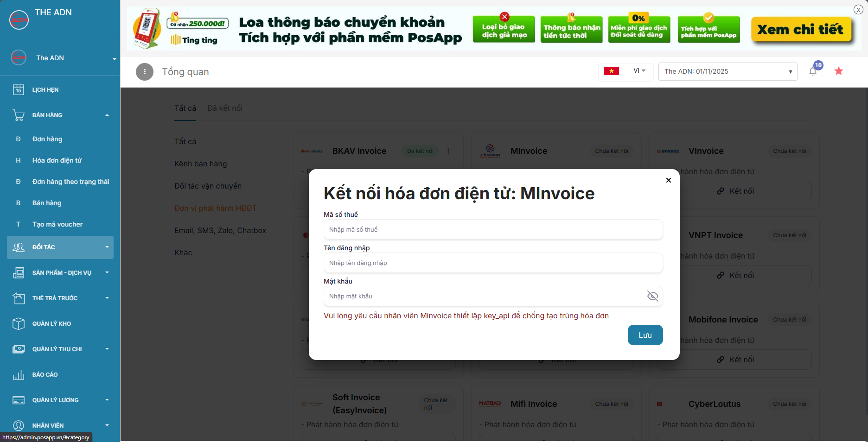Toggle password visibility in Mật khẩu field
The image size is (868, 442).
pos(652,296)
